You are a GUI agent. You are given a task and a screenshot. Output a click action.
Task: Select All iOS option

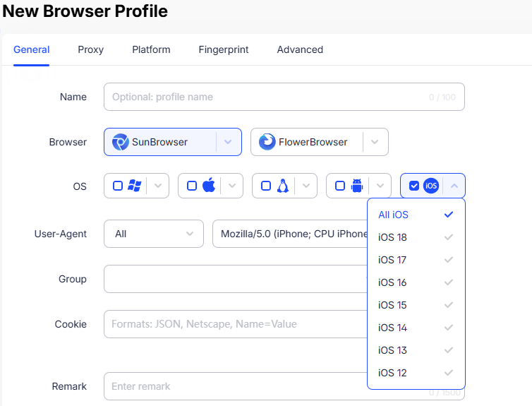(416, 215)
